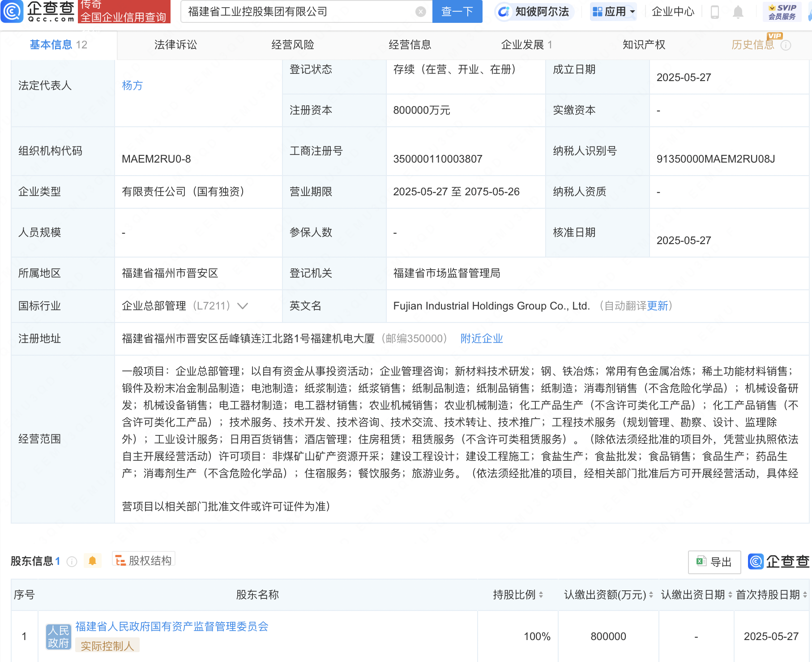Click 更新 link for English name

(x=658, y=306)
